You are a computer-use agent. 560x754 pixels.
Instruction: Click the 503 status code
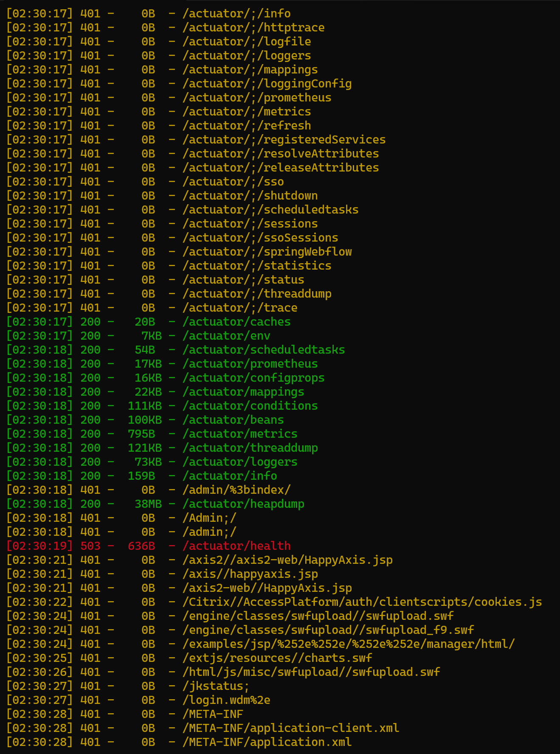click(x=90, y=546)
